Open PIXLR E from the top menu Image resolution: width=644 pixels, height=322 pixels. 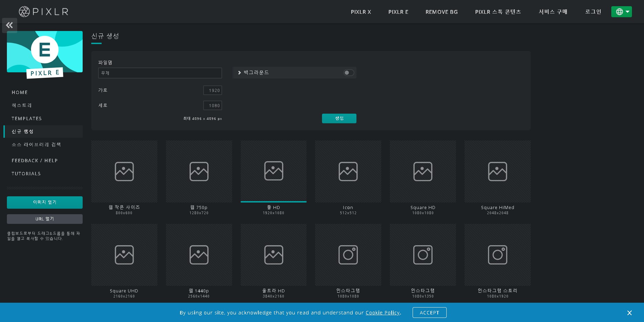(x=398, y=12)
